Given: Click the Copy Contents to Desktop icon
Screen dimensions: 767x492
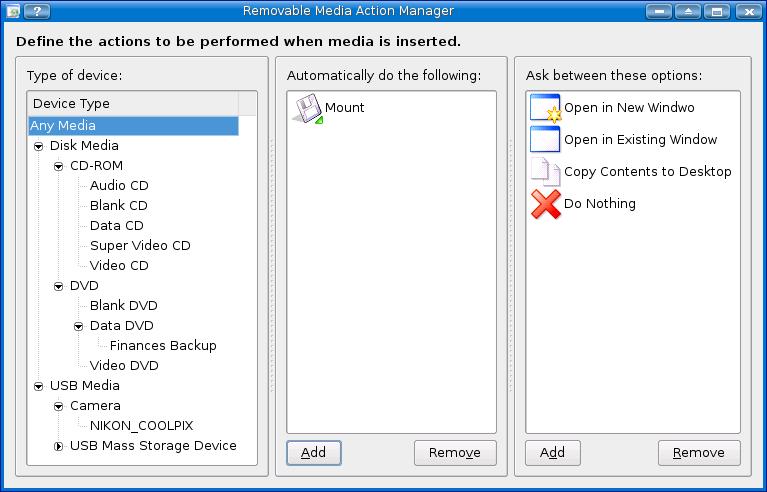Looking at the screenshot, I should [545, 172].
